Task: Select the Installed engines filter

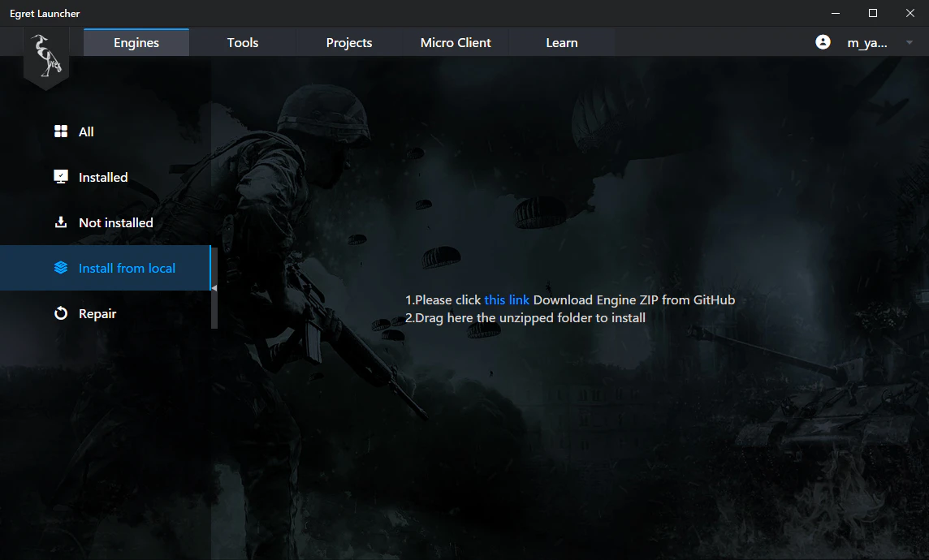Action: point(106,177)
